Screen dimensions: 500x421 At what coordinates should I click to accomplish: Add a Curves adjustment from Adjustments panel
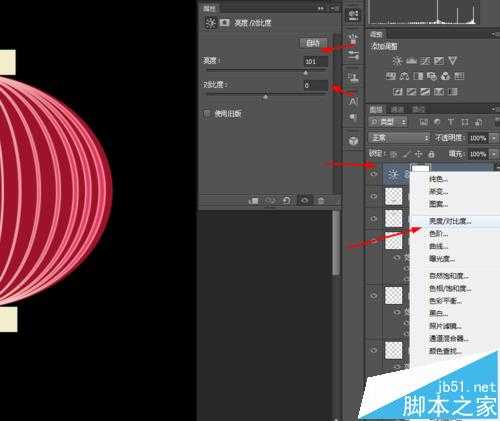425,61
